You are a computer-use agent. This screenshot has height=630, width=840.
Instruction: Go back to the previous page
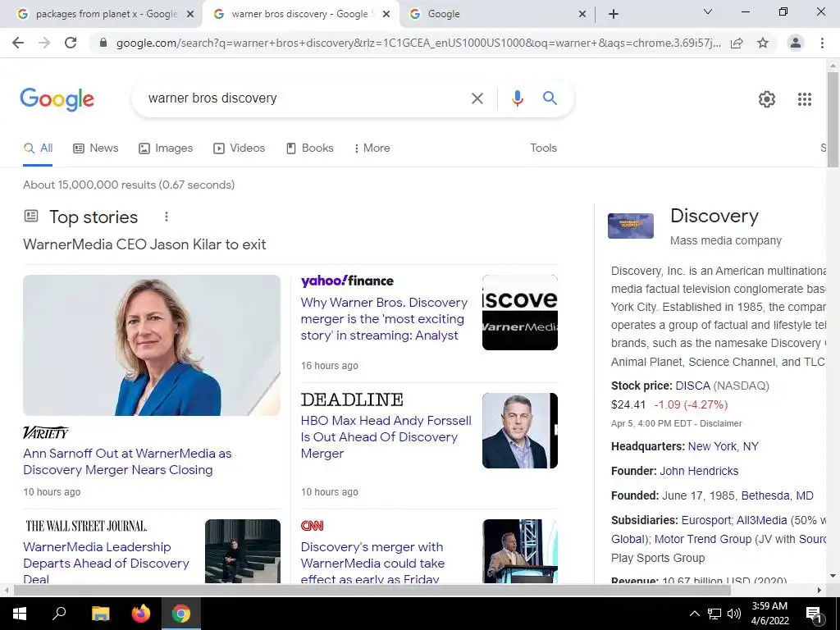[x=18, y=43]
